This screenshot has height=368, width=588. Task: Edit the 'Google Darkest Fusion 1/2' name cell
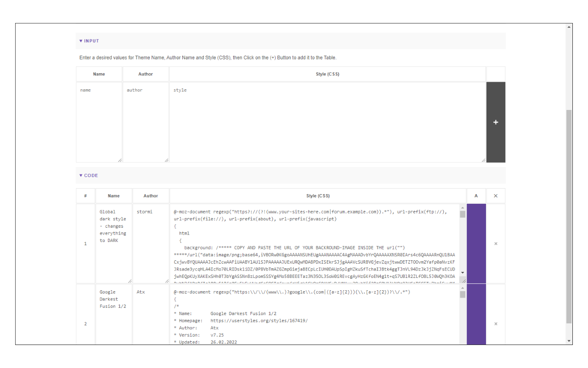tap(113, 315)
